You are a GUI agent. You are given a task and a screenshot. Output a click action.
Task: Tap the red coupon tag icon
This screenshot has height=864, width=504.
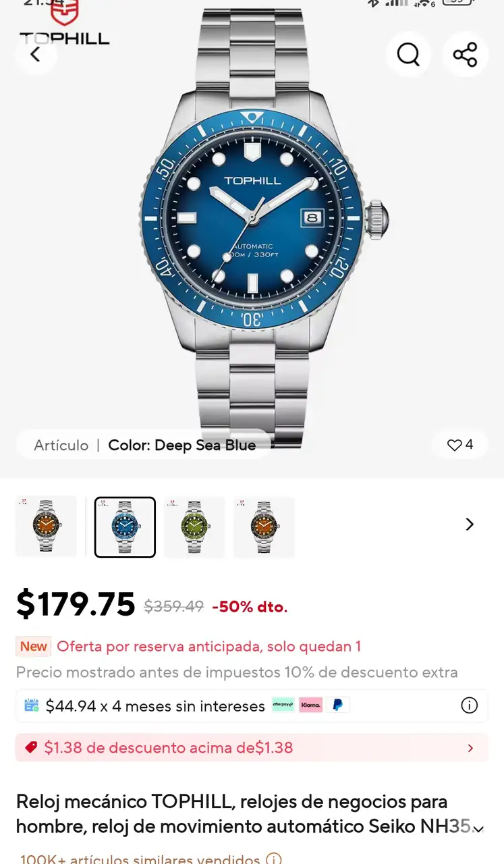point(31,747)
